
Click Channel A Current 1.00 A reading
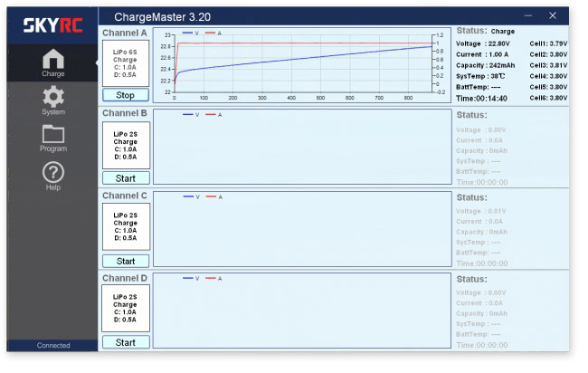(x=482, y=54)
